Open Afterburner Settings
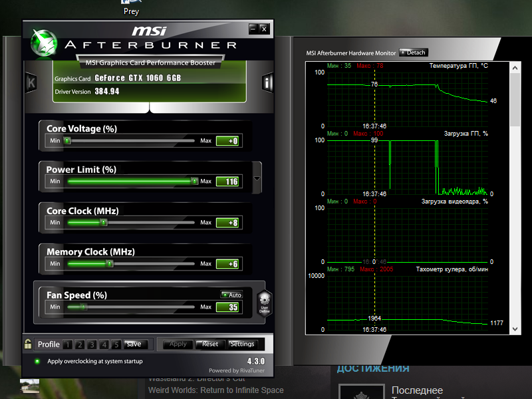Viewport: 532px width, 399px height. tap(243, 344)
